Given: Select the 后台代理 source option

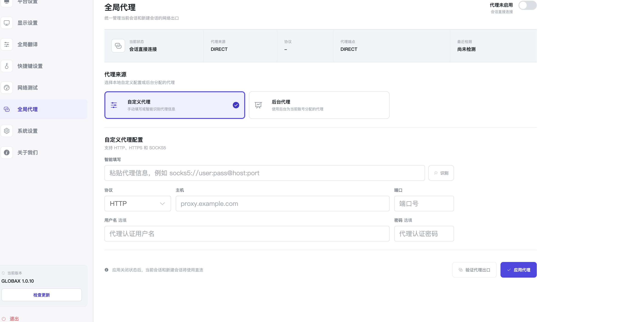Looking at the screenshot, I should [319, 105].
